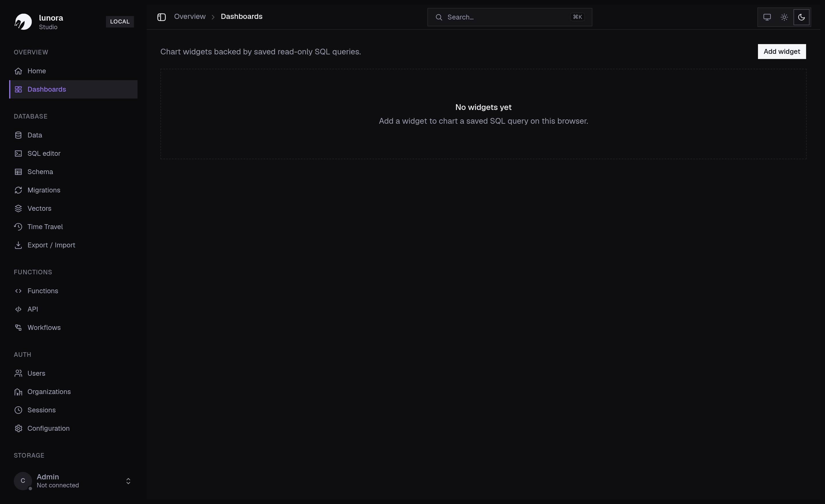Click the Organizations building icon
Screen dimensions: 825x504
click(x=18, y=392)
